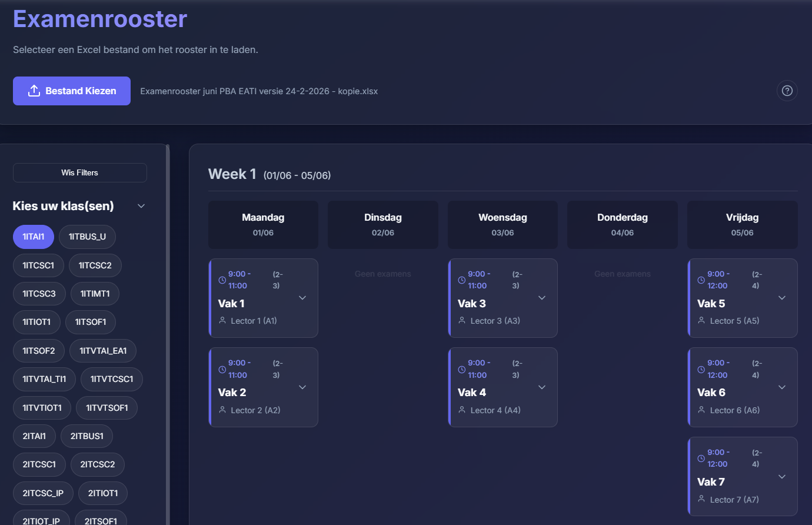812x525 pixels.
Task: Click the sidebar vertical scrollbar
Action: click(x=168, y=334)
